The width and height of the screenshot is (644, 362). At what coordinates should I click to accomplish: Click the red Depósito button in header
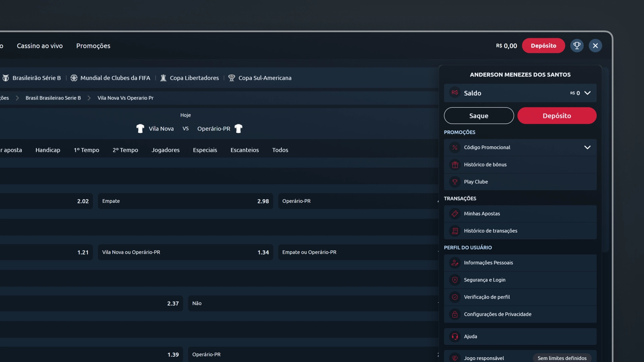tap(543, 46)
